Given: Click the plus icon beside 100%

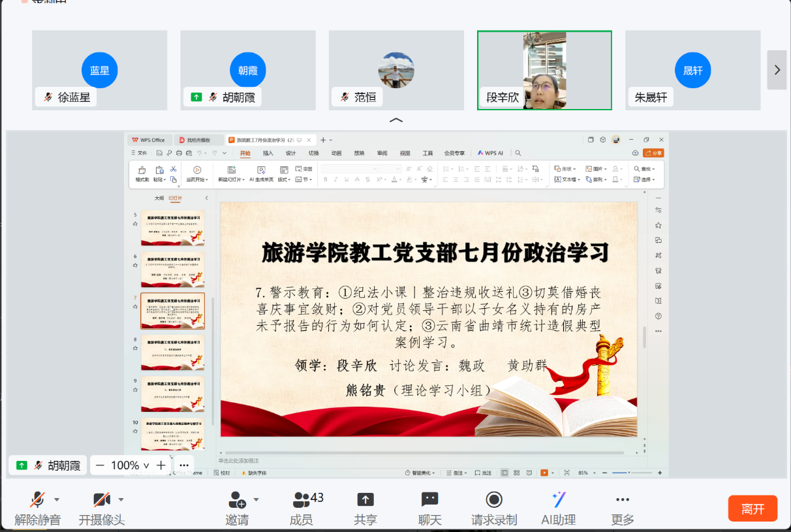Looking at the screenshot, I should pos(161,465).
